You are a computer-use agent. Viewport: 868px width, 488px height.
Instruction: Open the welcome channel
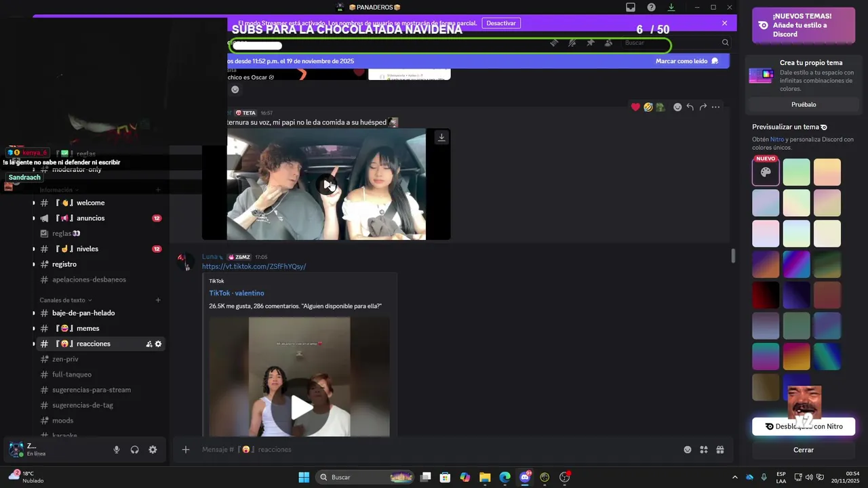(100, 203)
